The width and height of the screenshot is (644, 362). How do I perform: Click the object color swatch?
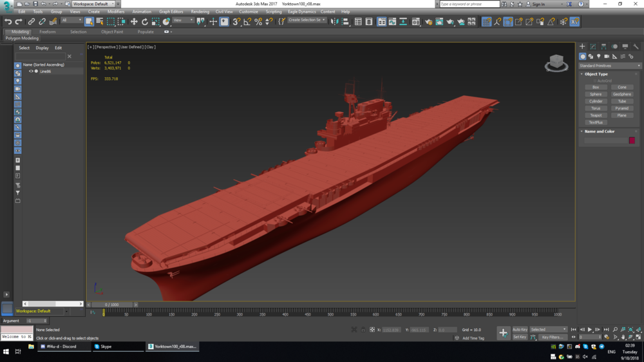click(x=632, y=140)
